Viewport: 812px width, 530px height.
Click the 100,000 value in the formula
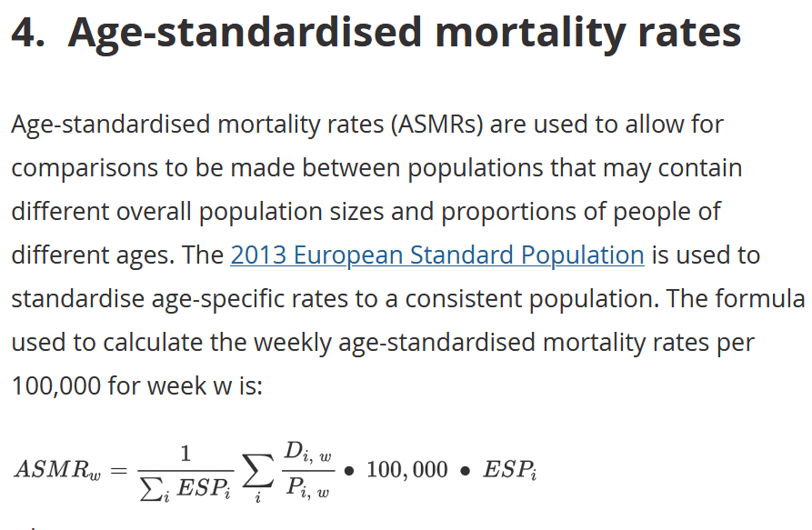[407, 470]
